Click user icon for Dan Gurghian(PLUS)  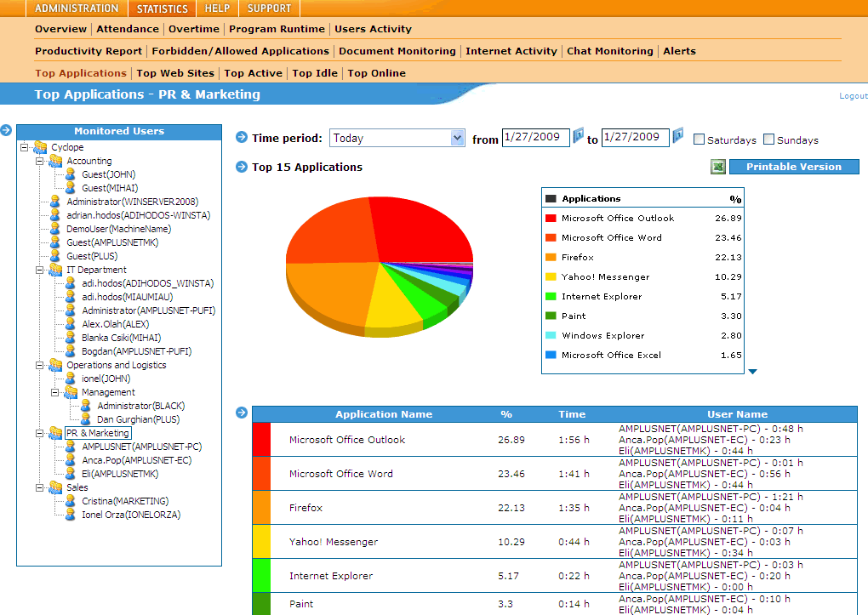pos(85,419)
